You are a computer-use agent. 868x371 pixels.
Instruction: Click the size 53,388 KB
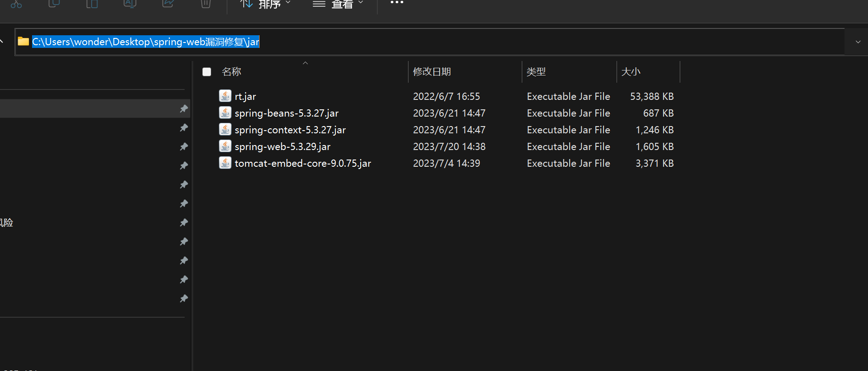click(x=652, y=96)
